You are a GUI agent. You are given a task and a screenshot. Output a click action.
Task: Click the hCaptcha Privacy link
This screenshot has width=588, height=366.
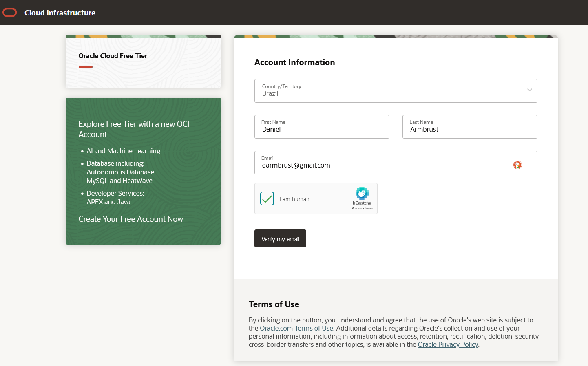[x=357, y=209]
